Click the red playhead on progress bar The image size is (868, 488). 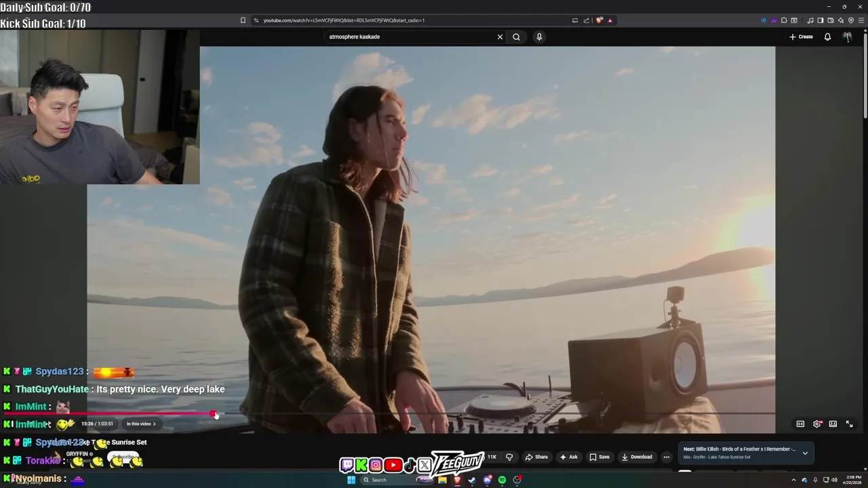[x=214, y=413]
